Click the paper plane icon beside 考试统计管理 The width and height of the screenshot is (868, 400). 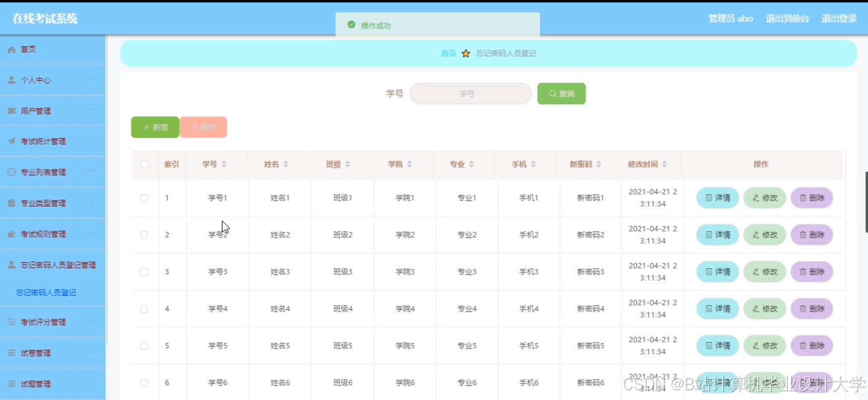tap(12, 142)
